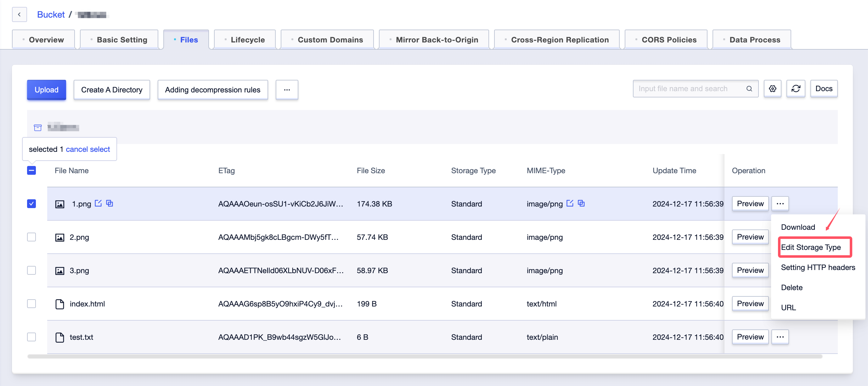Uncheck the 1.png checkbox

[x=31, y=204]
